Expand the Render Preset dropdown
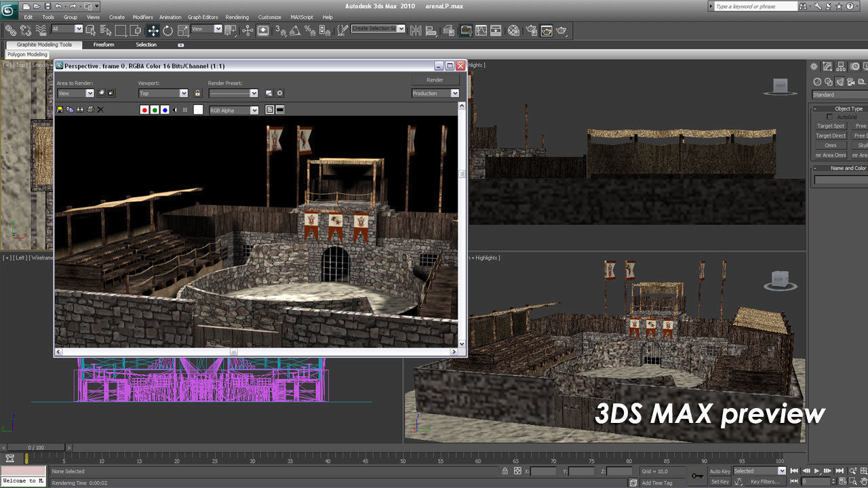 coord(233,93)
